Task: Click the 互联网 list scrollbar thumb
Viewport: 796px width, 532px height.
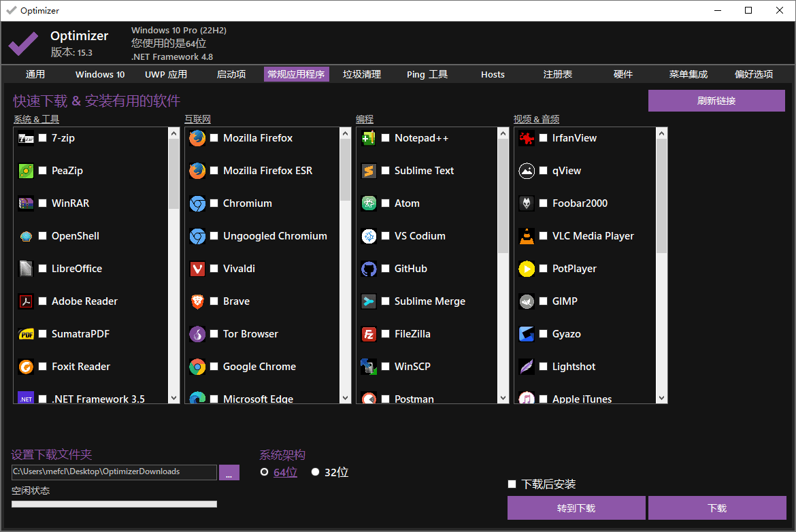Action: (346, 169)
